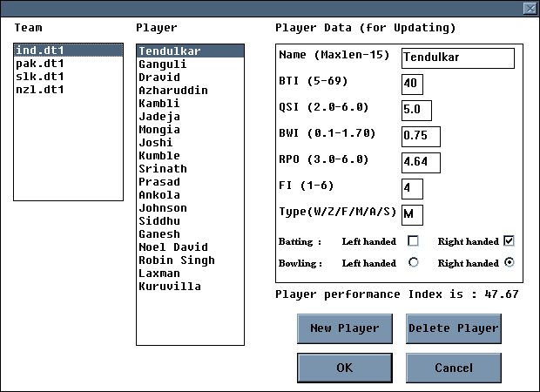Confirm changes with the OK button
540x392 pixels.
coord(345,368)
